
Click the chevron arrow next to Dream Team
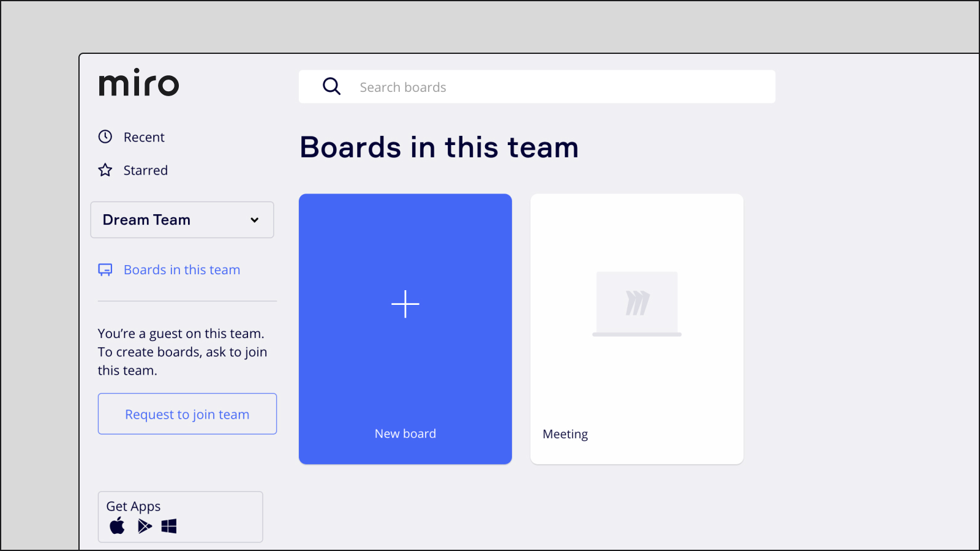pos(254,220)
